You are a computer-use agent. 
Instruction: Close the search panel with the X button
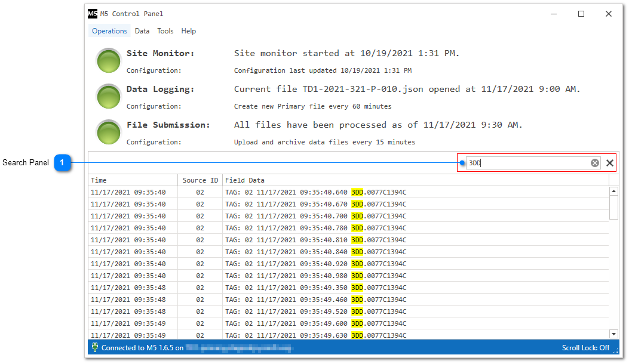click(610, 163)
